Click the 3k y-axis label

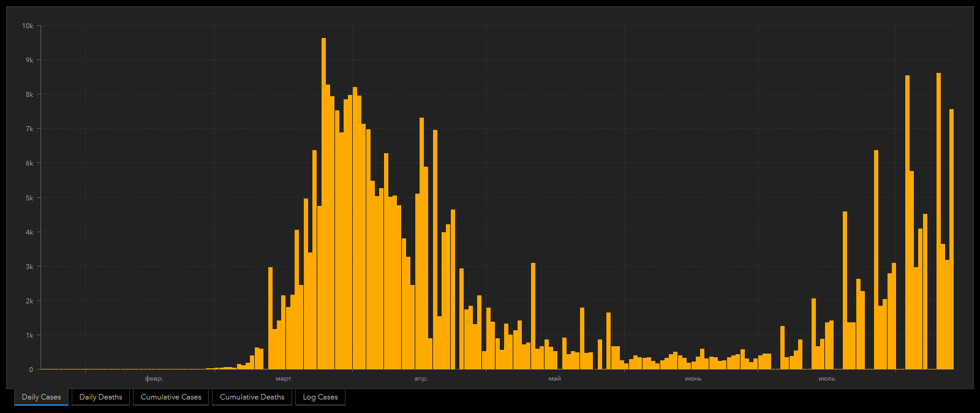click(x=29, y=267)
